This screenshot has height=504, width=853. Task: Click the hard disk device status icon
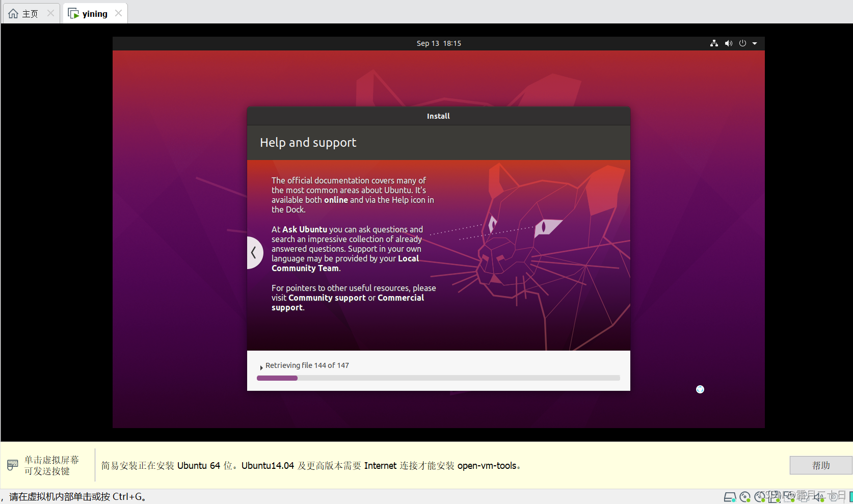(x=730, y=497)
